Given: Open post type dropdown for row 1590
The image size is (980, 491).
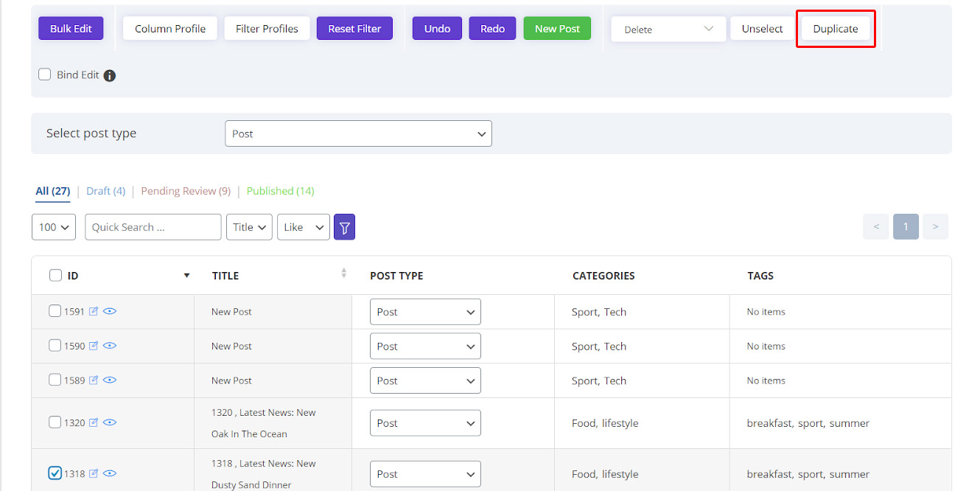Looking at the screenshot, I should point(425,347).
